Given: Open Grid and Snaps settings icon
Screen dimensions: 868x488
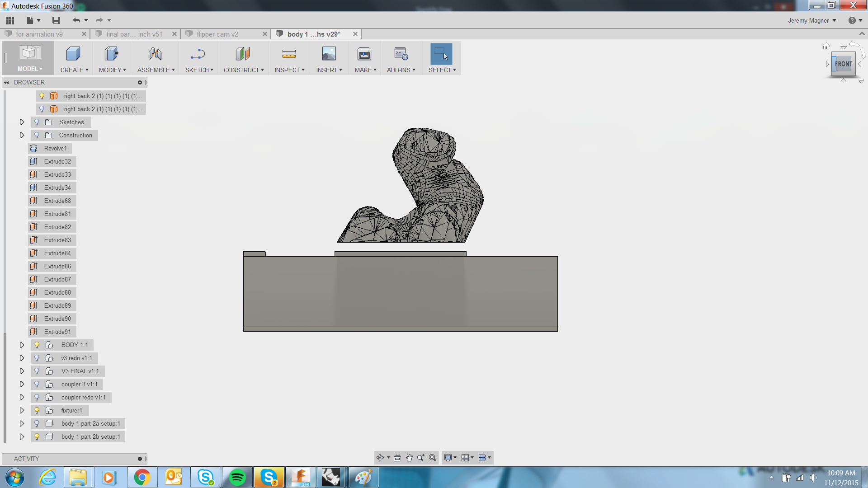Looking at the screenshot, I should (465, 458).
